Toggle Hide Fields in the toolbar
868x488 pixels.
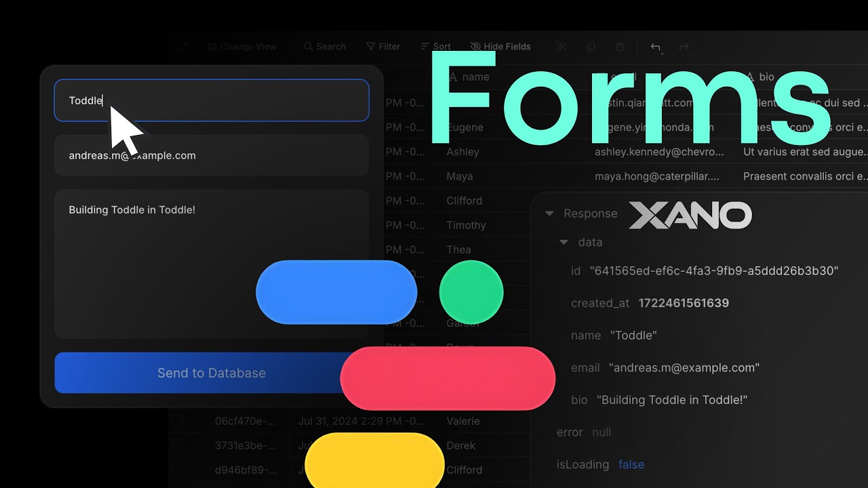point(500,47)
